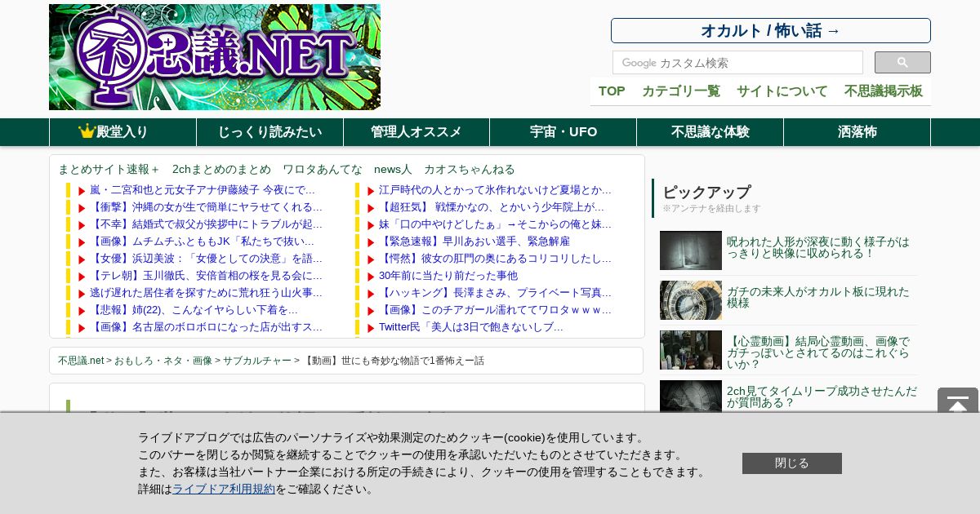Click the time leap article thumbnail
Image resolution: width=980 pixels, height=514 pixels.
click(691, 397)
